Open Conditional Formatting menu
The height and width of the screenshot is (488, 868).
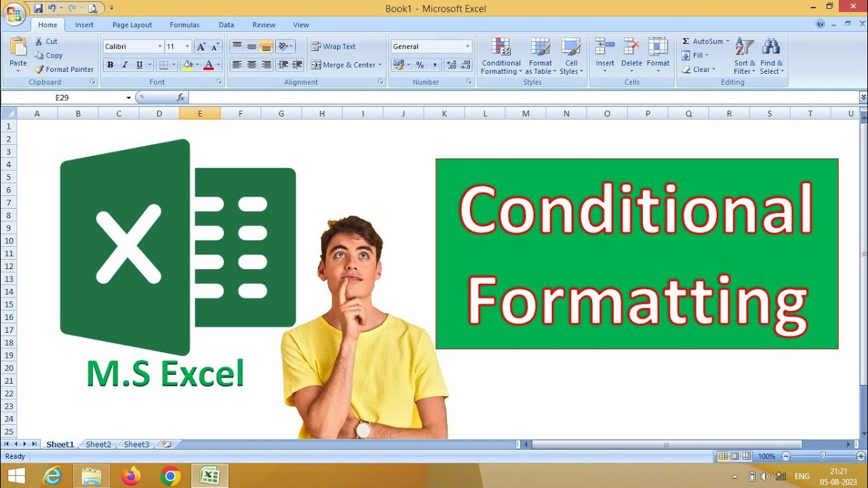[x=501, y=56]
